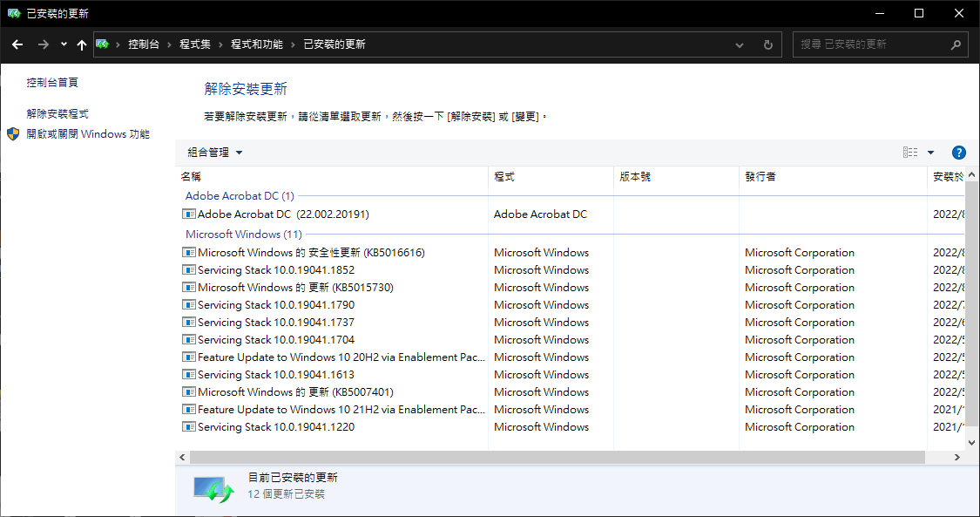This screenshot has height=517, width=980.
Task: Select Servicing Stack 10.0.19041.1704
Action: [x=276, y=340]
